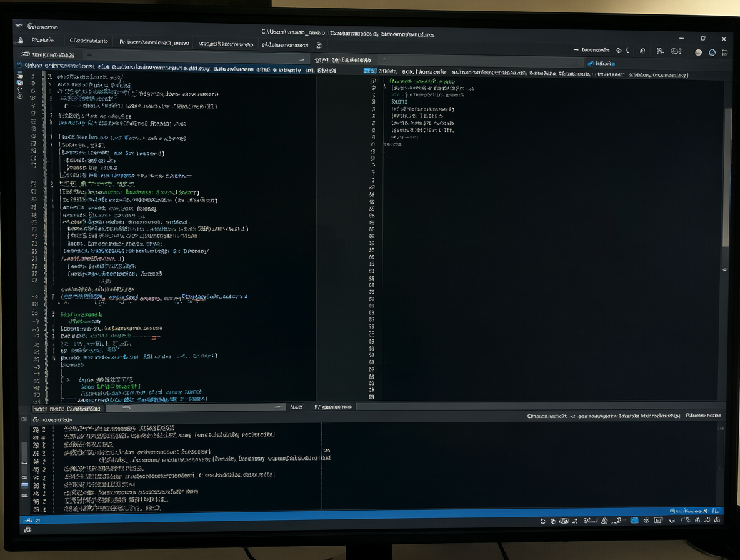The width and height of the screenshot is (740, 560).
Task: Click the circular icon in the bottom panel header
Action: point(36,419)
